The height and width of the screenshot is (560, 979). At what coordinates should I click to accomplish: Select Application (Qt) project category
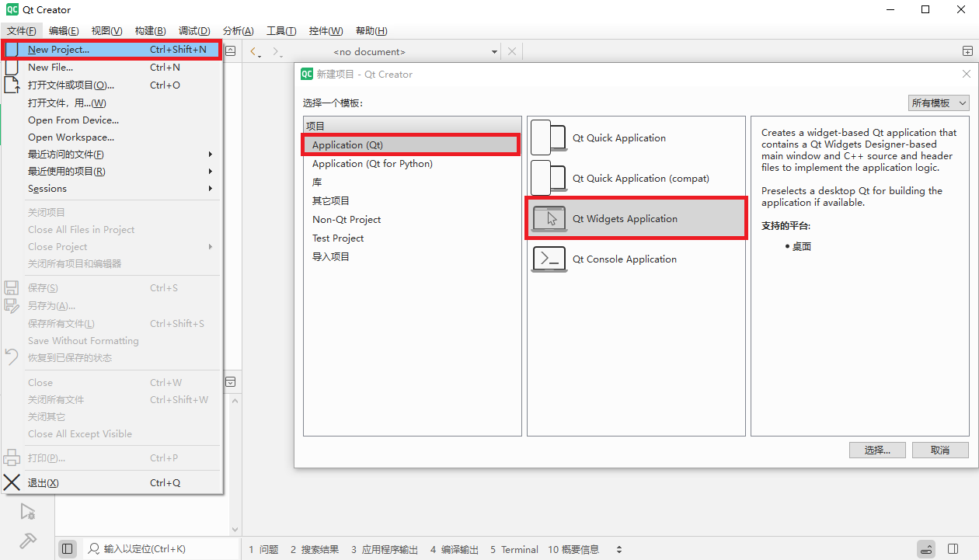410,144
